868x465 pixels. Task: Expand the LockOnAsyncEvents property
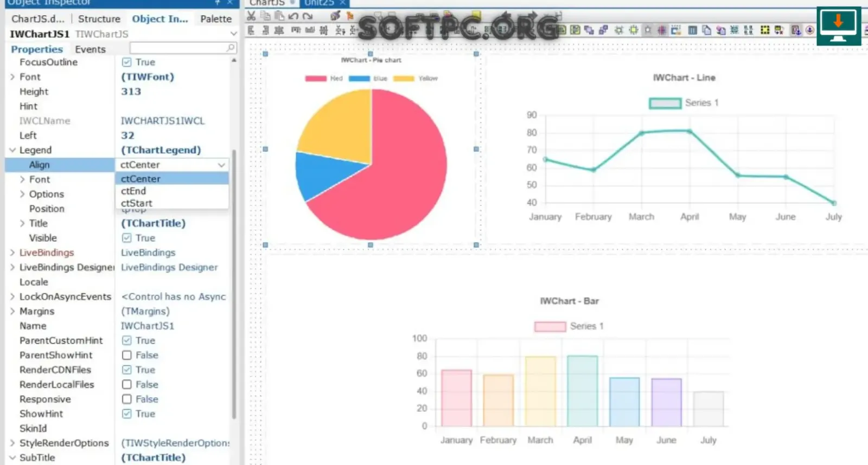[x=12, y=296]
